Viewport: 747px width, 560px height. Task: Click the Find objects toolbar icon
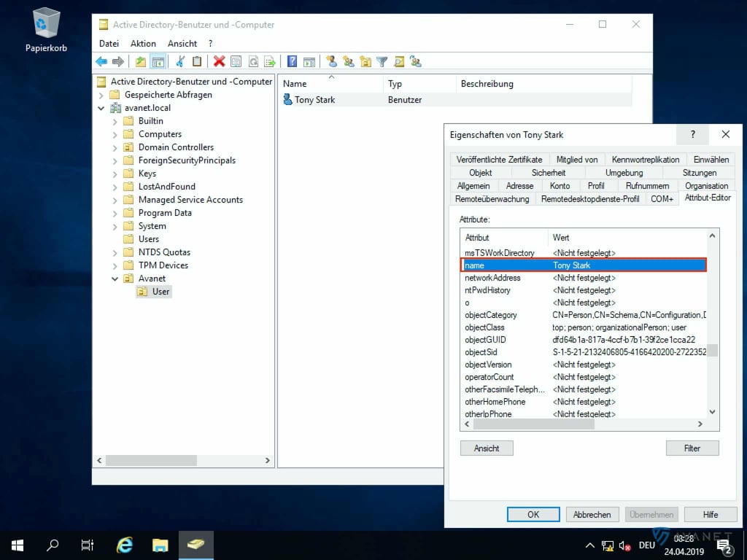click(x=399, y=61)
